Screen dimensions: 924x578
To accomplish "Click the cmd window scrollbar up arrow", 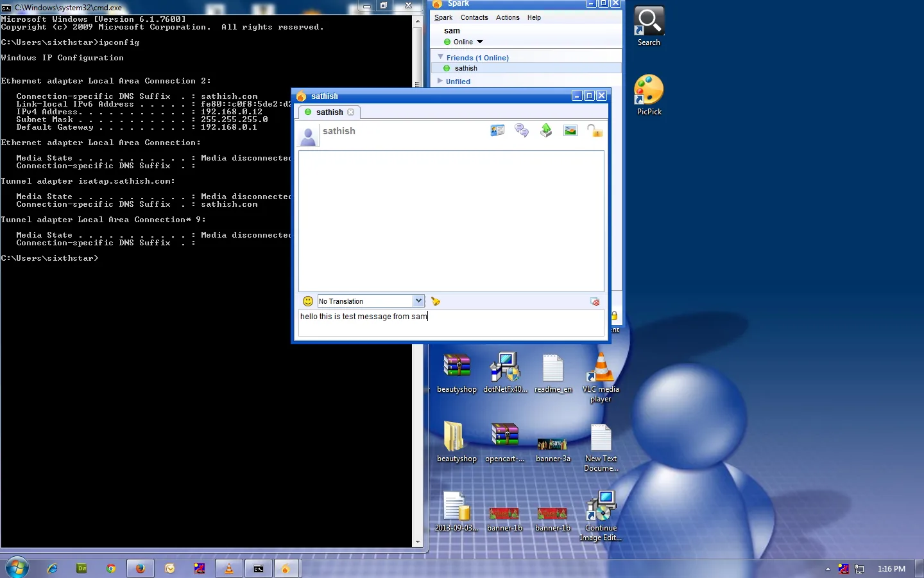I will coord(418,21).
